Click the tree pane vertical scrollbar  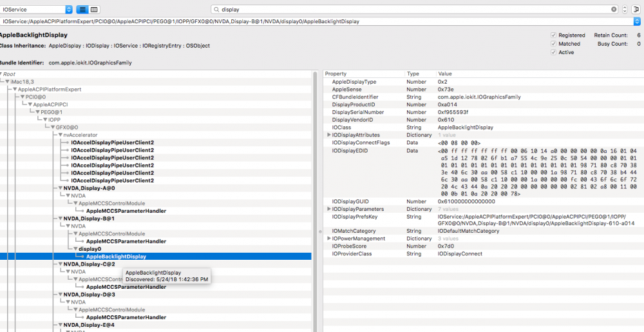click(316, 201)
